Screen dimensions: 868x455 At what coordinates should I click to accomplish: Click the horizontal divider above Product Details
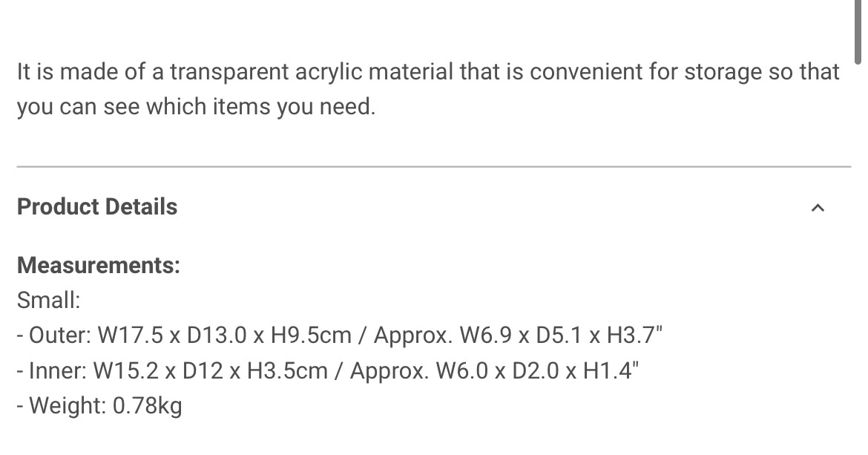pos(434,166)
